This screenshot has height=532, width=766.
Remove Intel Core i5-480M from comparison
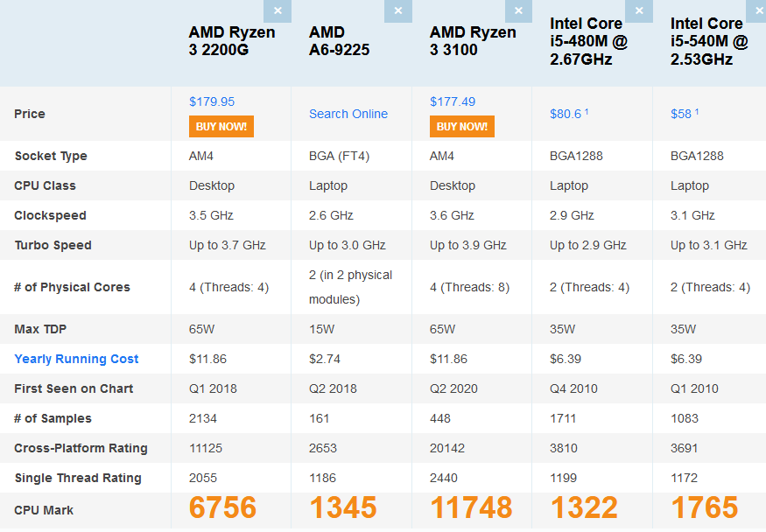[639, 10]
